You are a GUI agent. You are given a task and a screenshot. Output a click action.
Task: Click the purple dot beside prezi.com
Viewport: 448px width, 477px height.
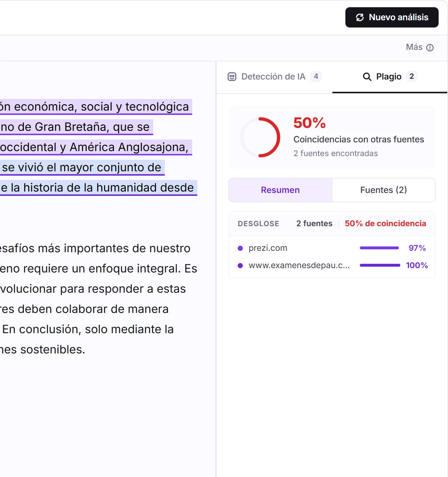pos(240,248)
